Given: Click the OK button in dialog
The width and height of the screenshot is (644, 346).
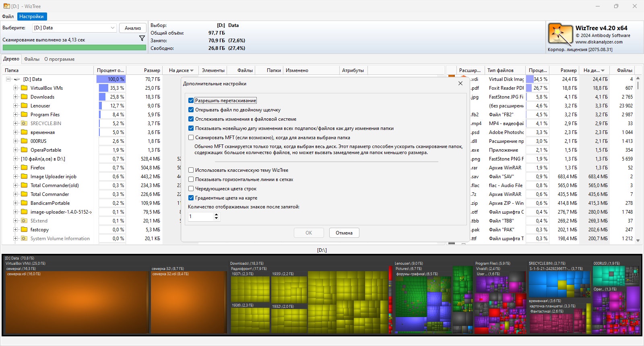Looking at the screenshot, I should pos(309,233).
